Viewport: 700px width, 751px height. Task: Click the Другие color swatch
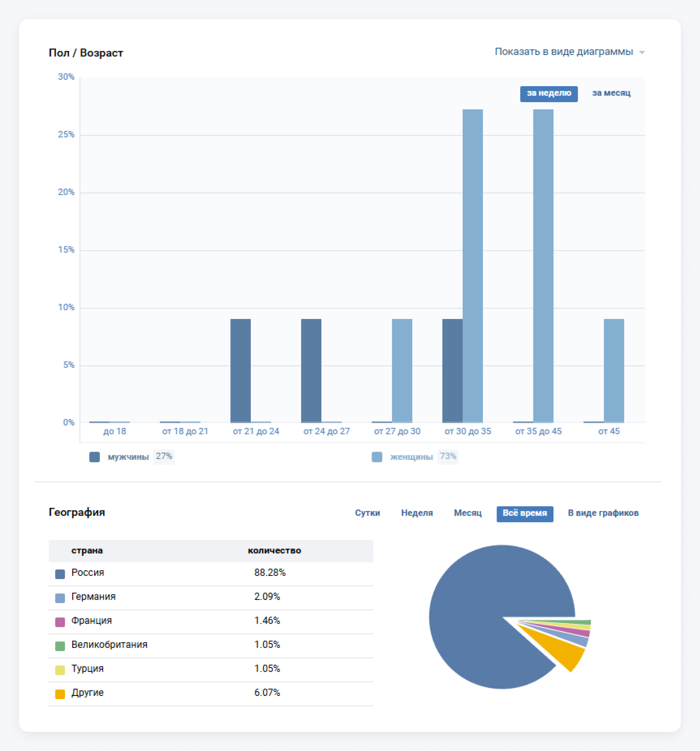click(x=59, y=694)
